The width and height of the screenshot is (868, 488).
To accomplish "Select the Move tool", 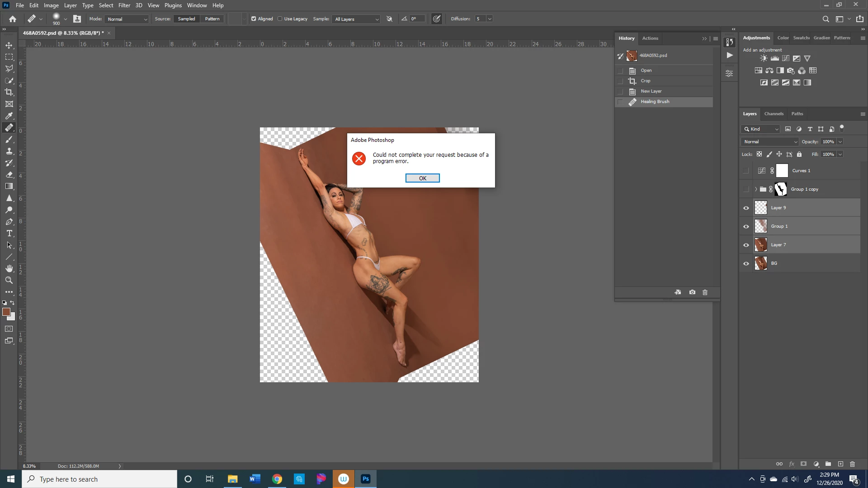I will click(x=9, y=45).
